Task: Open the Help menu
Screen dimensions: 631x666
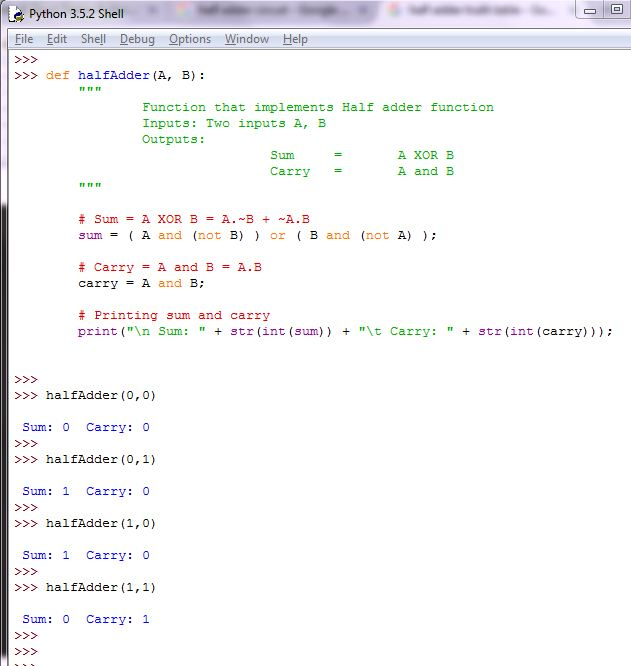Action: point(295,39)
